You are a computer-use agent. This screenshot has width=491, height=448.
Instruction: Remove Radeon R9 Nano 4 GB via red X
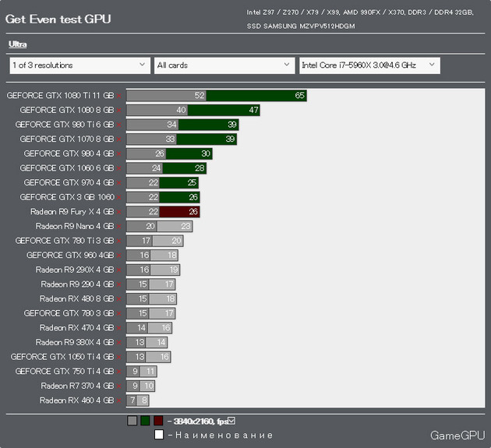(119, 227)
